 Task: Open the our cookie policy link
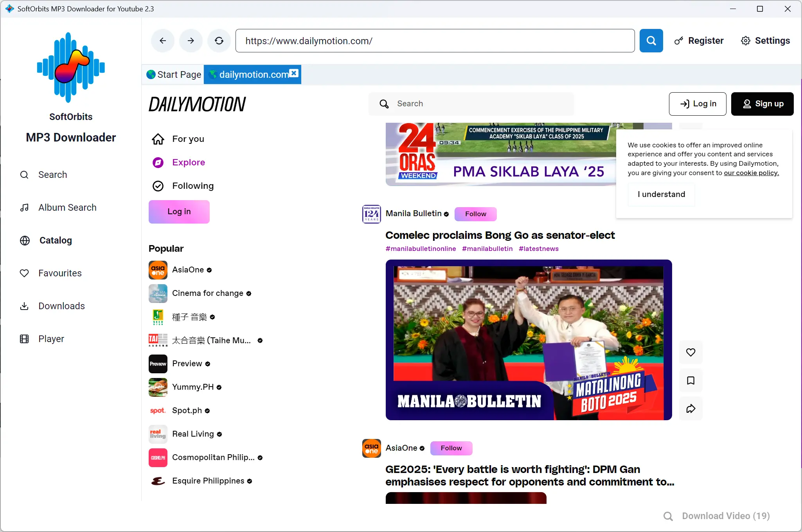(x=751, y=173)
